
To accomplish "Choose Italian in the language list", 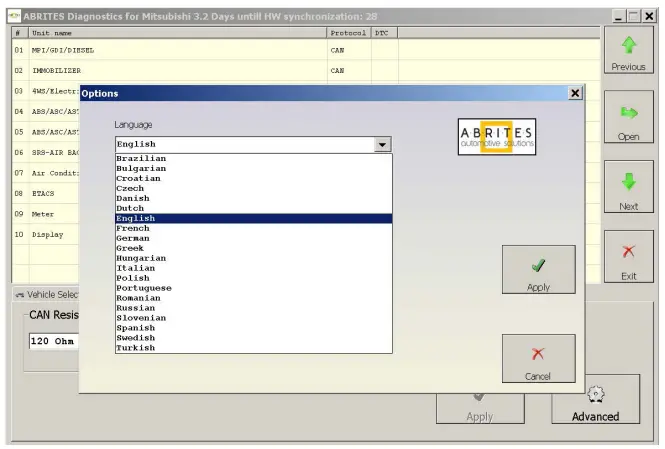I will [x=254, y=268].
